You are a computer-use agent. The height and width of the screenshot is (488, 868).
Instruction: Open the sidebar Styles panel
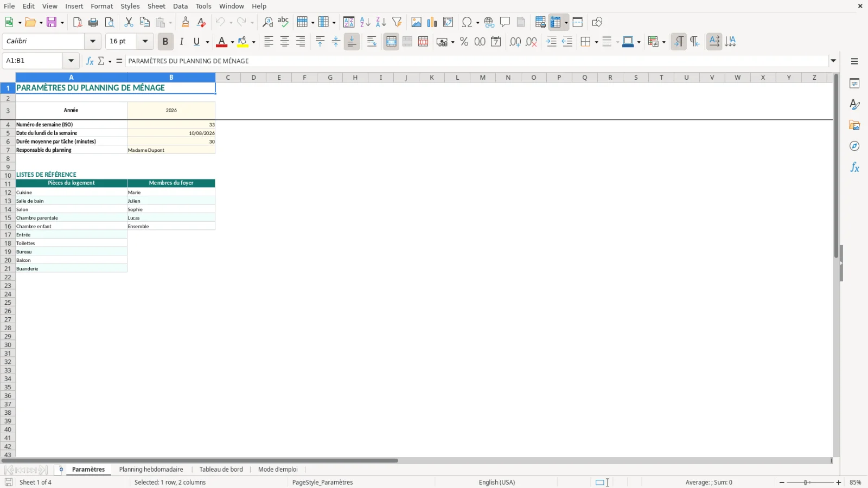point(854,104)
